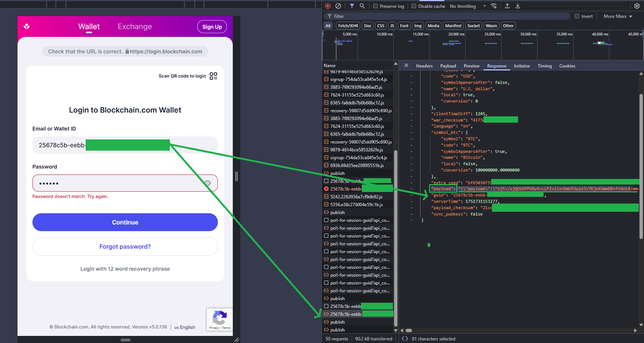Filter by Font requests
Screen dimensions: 644x343
[404, 26]
